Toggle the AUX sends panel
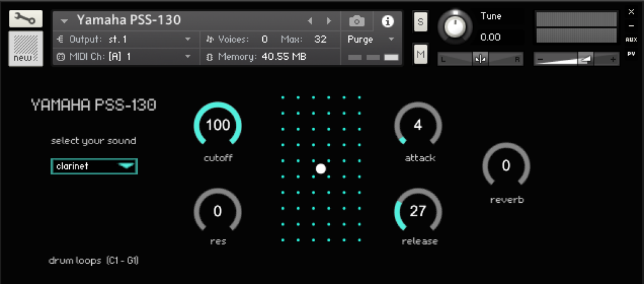644x284 pixels. 631,40
